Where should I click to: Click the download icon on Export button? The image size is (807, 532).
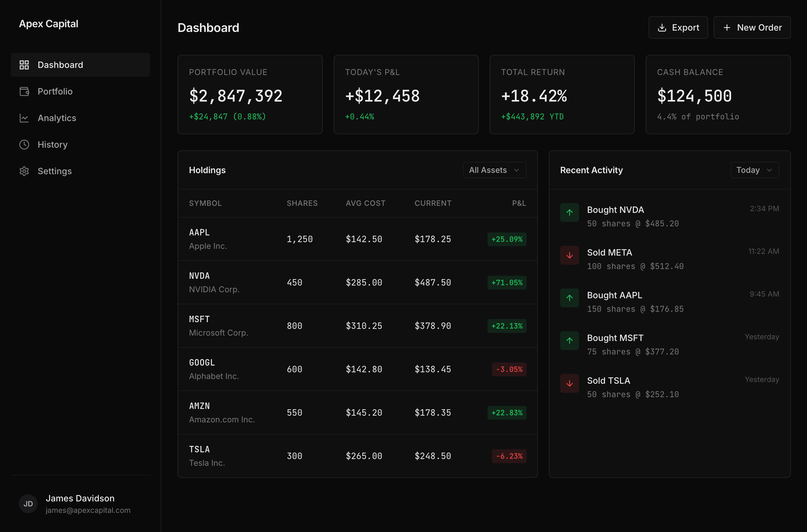tap(662, 27)
